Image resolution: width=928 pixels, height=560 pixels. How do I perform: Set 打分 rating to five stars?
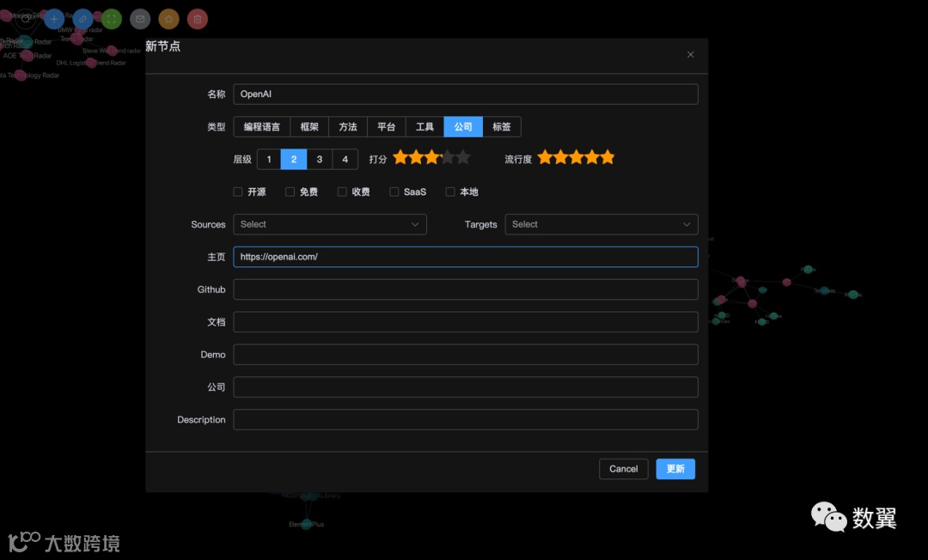tap(463, 157)
